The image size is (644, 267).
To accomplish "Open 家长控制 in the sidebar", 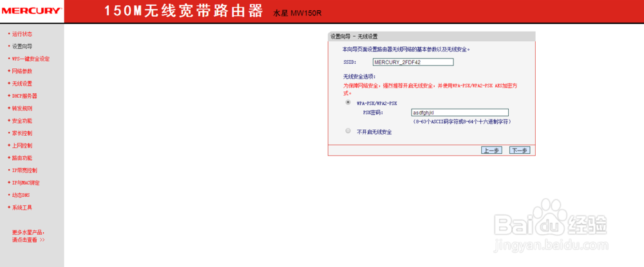I will [x=22, y=133].
